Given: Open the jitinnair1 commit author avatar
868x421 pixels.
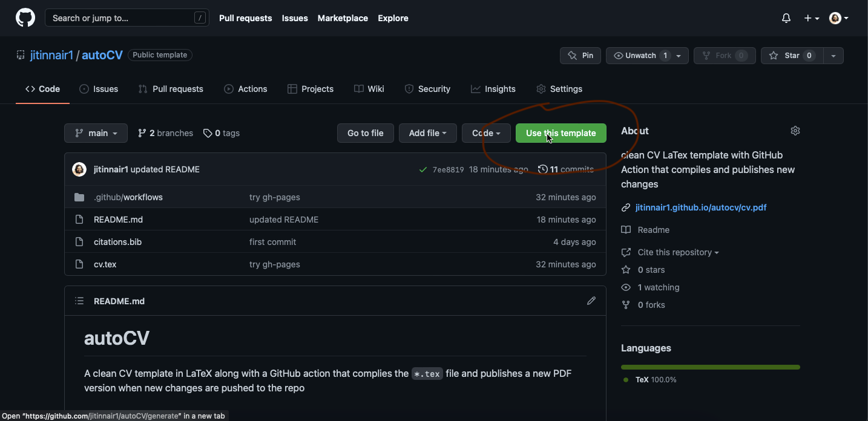Looking at the screenshot, I should pyautogui.click(x=79, y=169).
